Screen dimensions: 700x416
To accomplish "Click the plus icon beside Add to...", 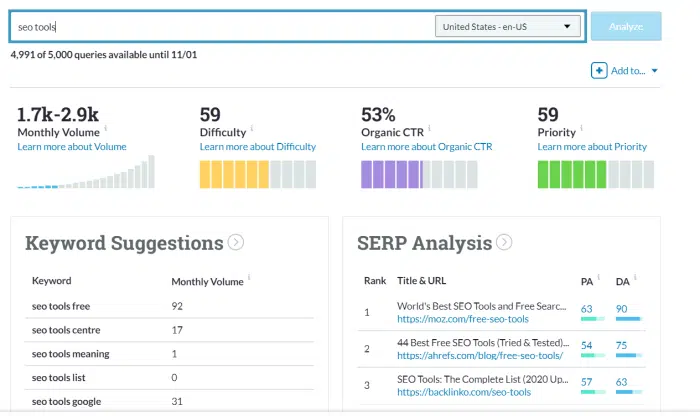I will pos(599,71).
